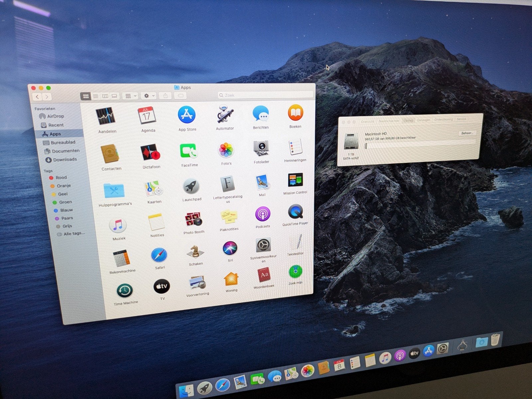
Task: Switch Finder to list view
Action: tap(95, 96)
